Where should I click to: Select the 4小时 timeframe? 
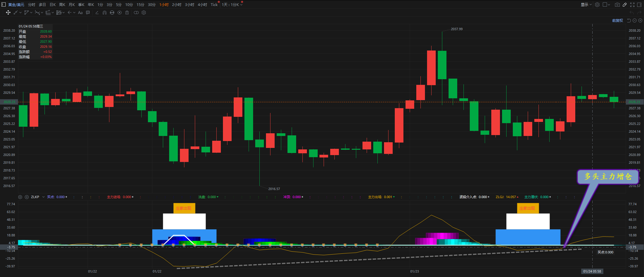(202, 4)
